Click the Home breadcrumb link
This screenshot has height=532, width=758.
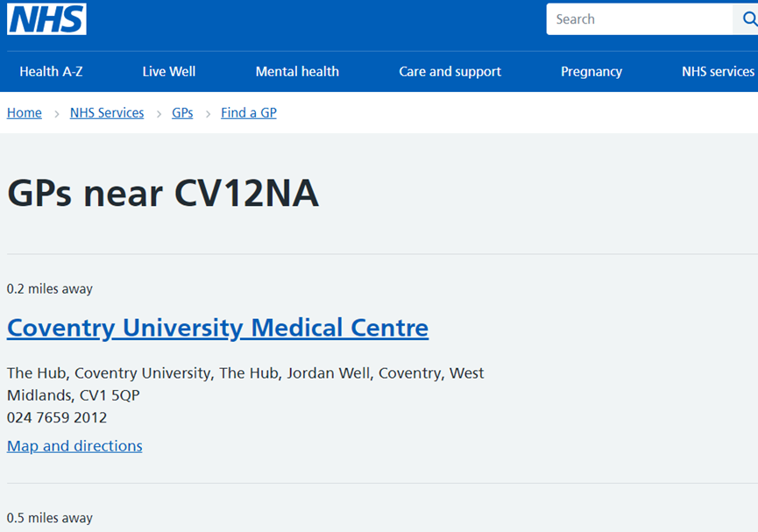point(25,113)
